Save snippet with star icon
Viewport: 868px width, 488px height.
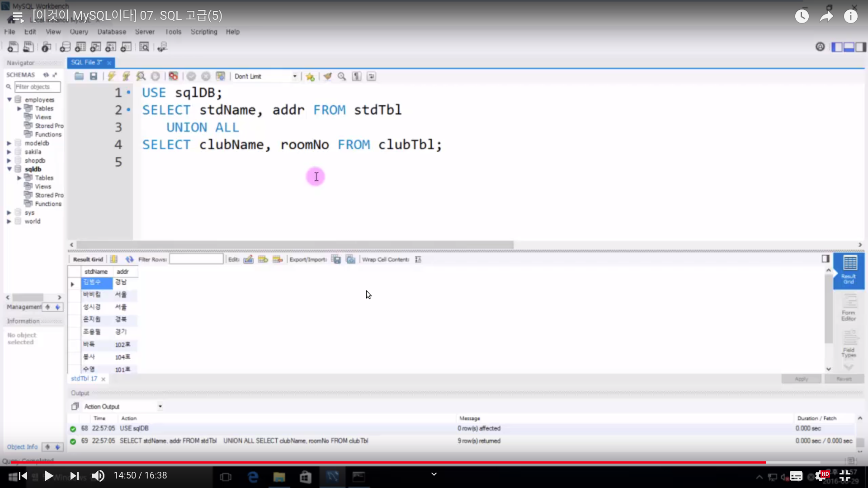point(310,76)
